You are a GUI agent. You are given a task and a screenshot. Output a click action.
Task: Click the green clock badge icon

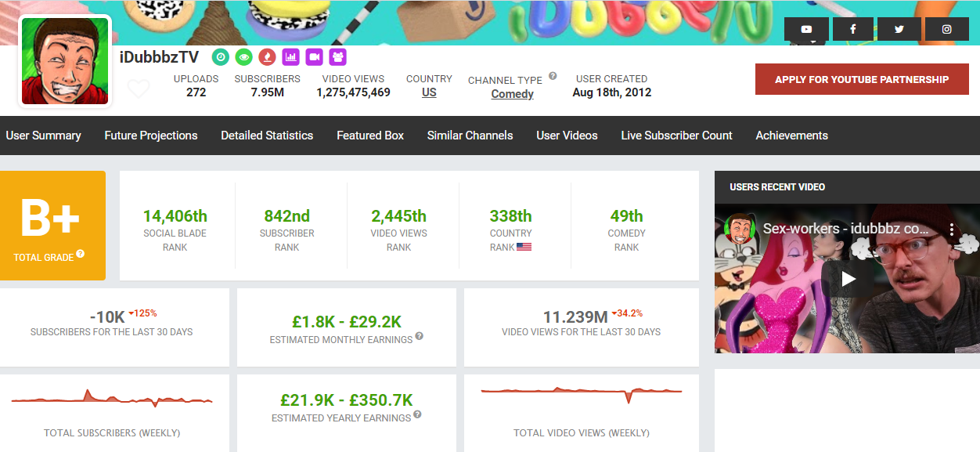tap(221, 56)
